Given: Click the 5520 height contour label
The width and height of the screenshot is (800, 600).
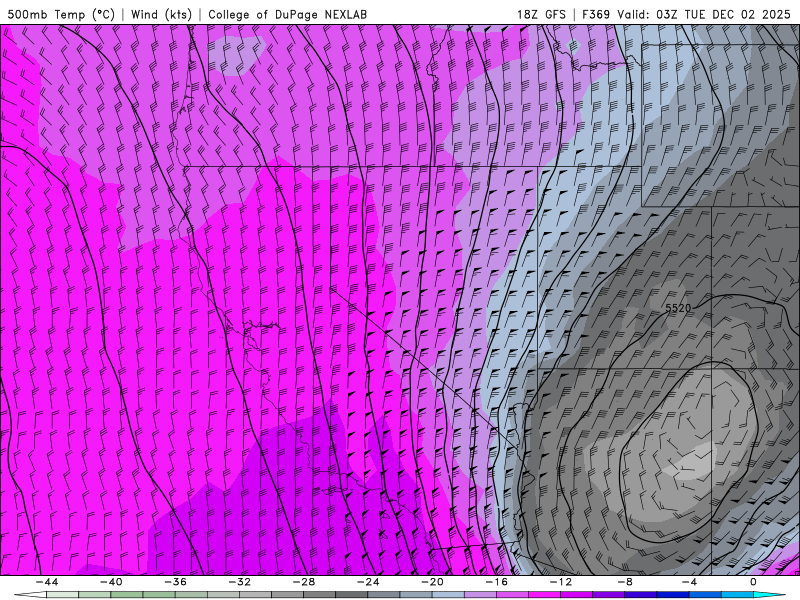Looking at the screenshot, I should [x=678, y=308].
